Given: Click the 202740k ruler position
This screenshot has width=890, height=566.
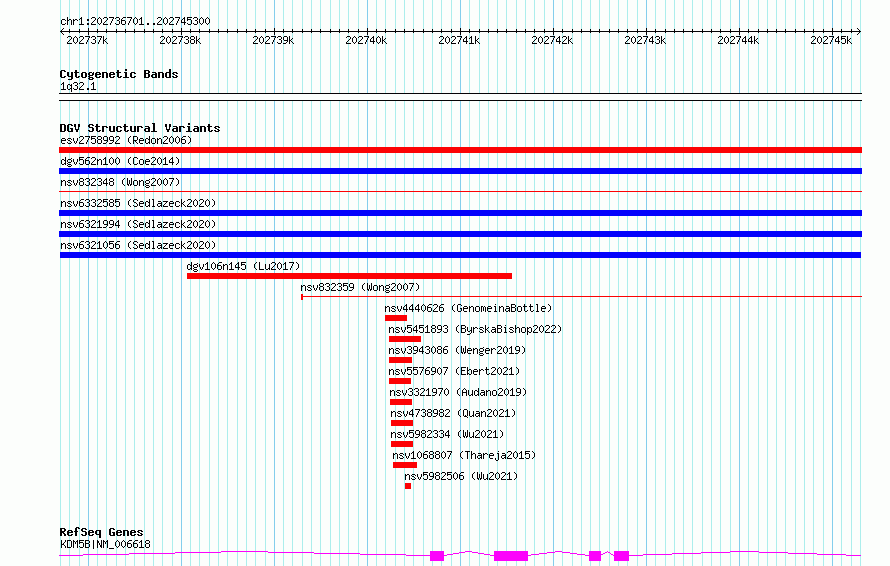Looking at the screenshot, I should [366, 40].
